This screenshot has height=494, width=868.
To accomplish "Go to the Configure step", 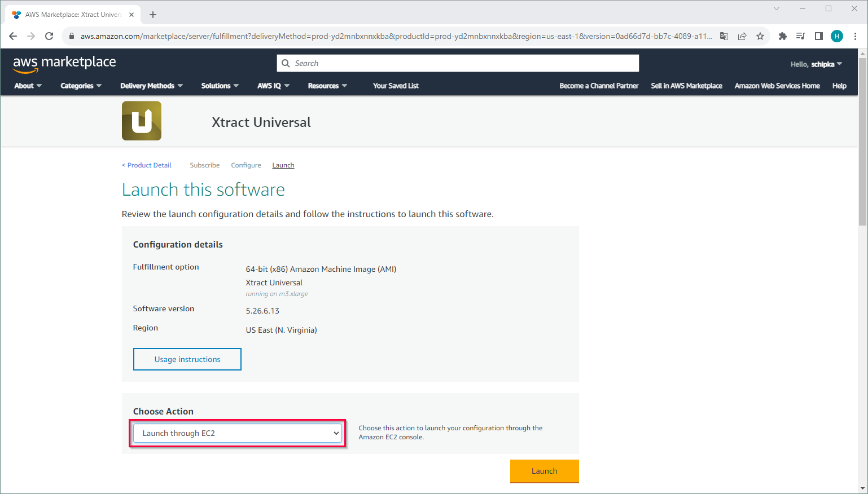I will pos(246,165).
